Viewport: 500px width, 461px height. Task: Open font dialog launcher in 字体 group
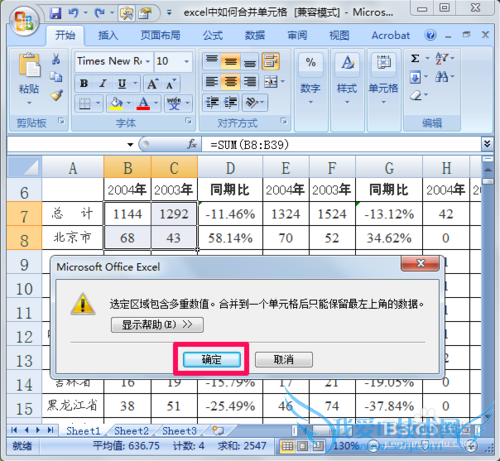click(x=189, y=121)
